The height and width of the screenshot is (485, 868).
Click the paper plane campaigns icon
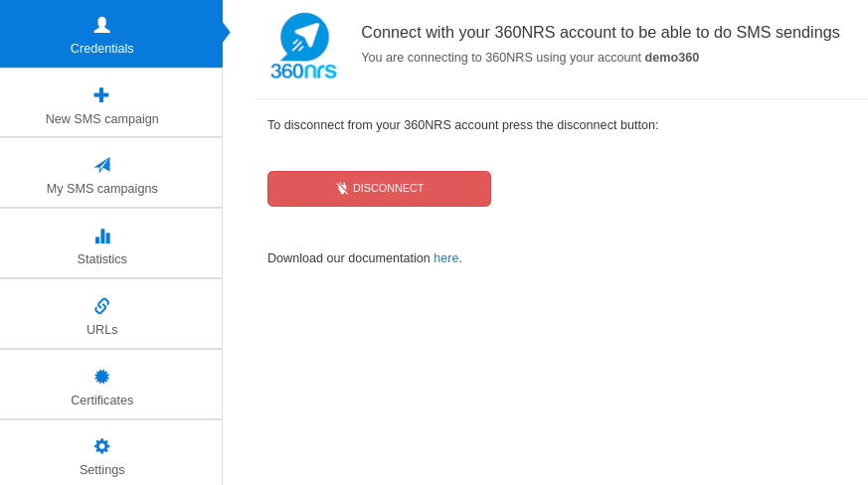click(x=101, y=165)
